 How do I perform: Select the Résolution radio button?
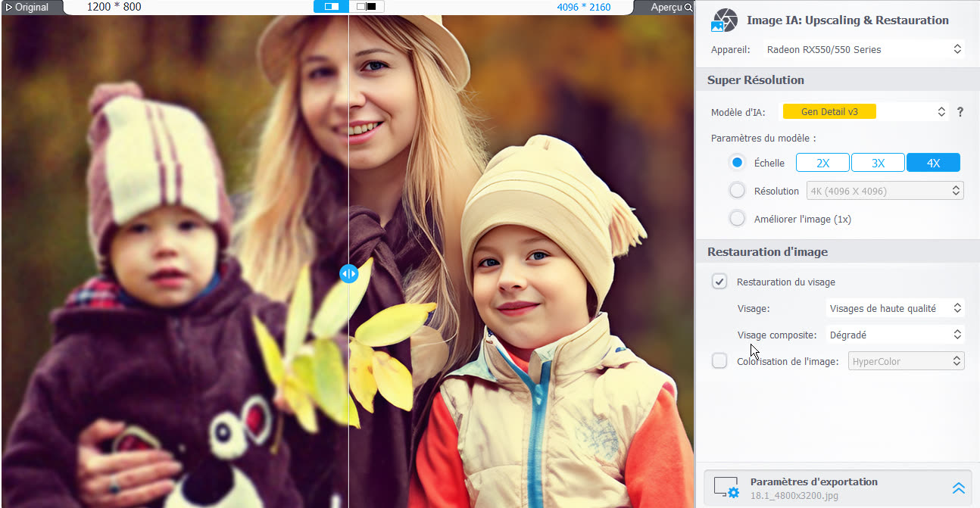point(737,191)
